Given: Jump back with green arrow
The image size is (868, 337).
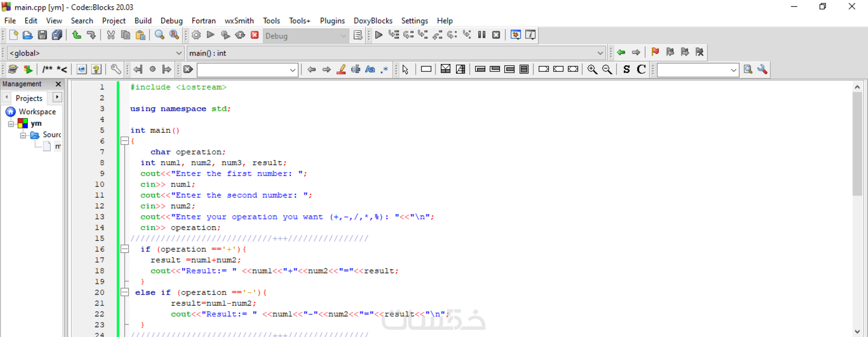Looking at the screenshot, I should pos(621,52).
